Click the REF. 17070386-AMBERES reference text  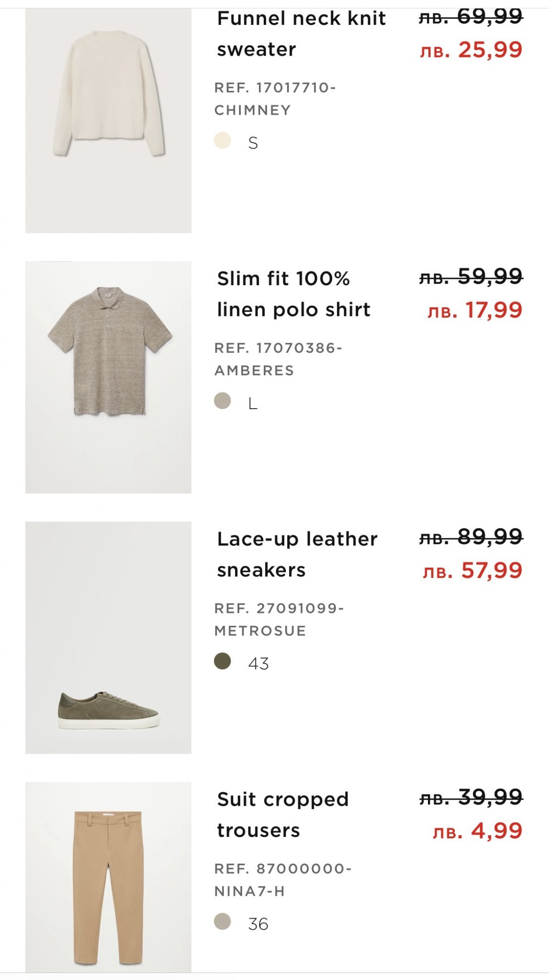pyautogui.click(x=278, y=359)
